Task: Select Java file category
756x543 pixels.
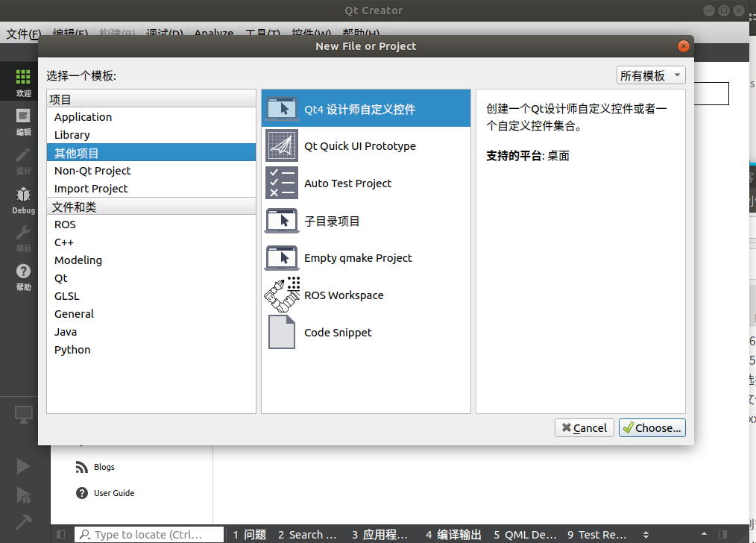Action: (151, 331)
